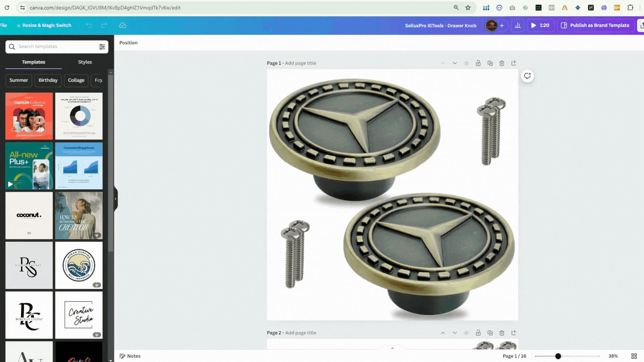Click the browser zoom magnifier icon
The height and width of the screenshot is (362, 644).
[x=456, y=7]
